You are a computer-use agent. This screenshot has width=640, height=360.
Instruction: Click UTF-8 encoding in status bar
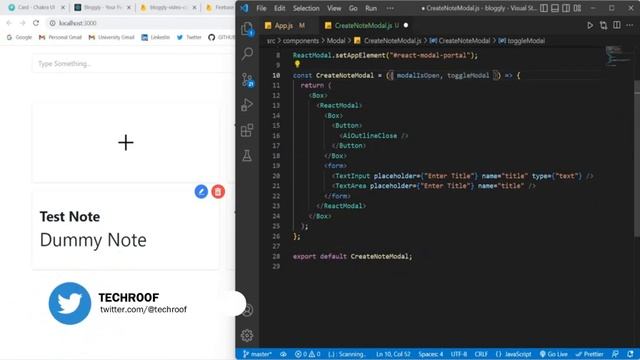pos(459,354)
